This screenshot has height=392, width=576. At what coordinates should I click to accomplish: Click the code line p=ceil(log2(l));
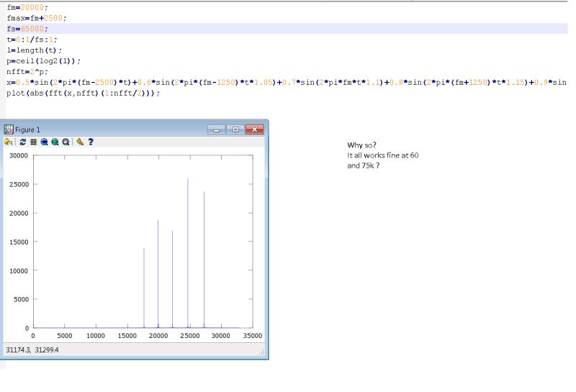(43, 61)
